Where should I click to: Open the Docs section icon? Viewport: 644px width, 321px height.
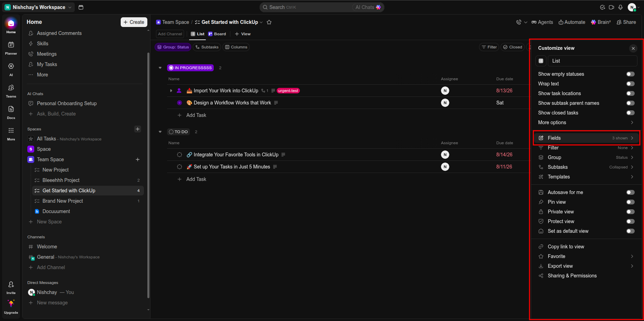(11, 112)
